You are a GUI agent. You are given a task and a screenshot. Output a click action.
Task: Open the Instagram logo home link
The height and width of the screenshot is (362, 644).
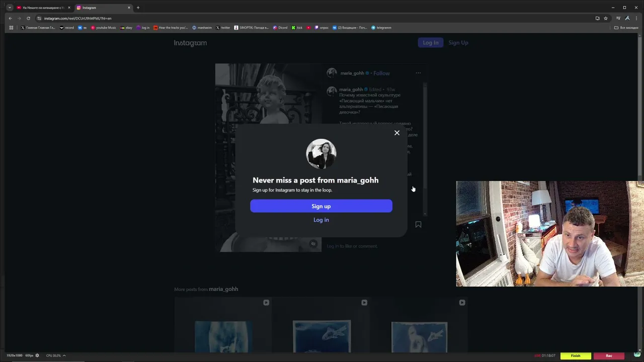click(190, 43)
